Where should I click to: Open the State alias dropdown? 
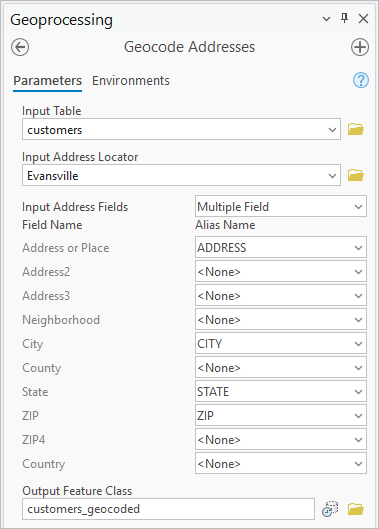point(281,391)
